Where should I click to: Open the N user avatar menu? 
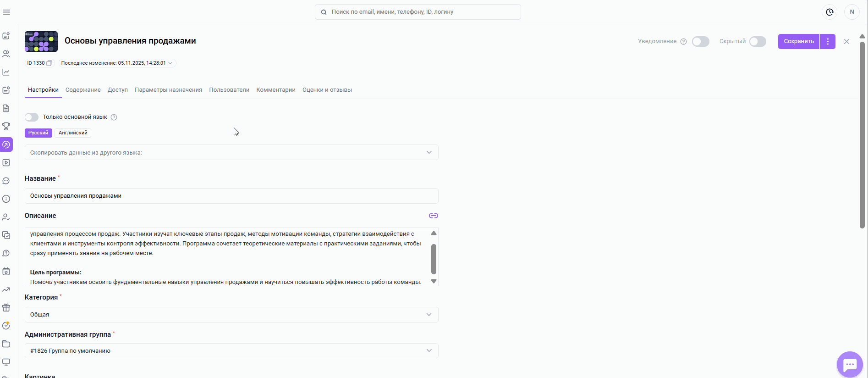click(x=852, y=12)
